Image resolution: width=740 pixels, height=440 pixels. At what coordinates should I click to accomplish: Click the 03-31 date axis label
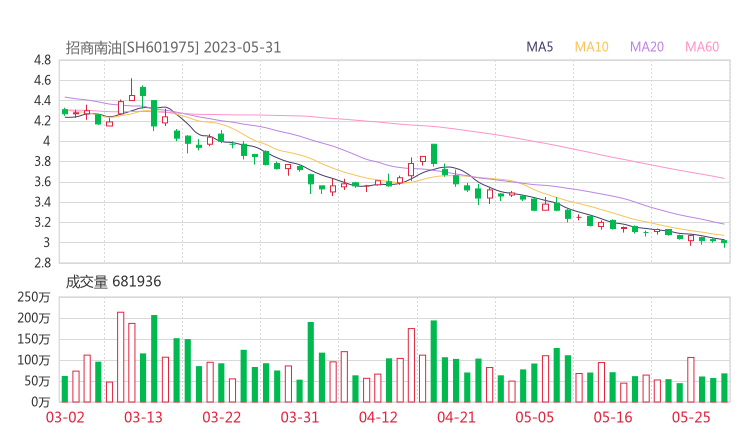(300, 417)
